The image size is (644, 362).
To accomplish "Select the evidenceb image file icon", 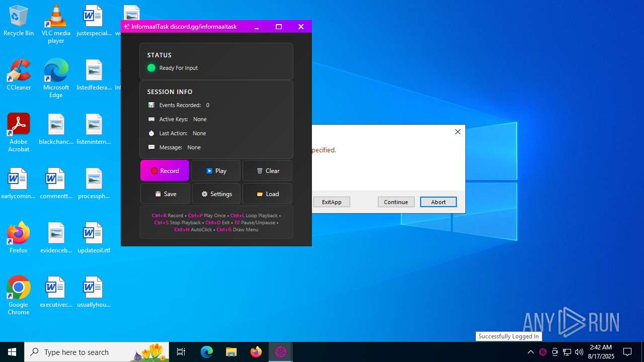I will (56, 237).
